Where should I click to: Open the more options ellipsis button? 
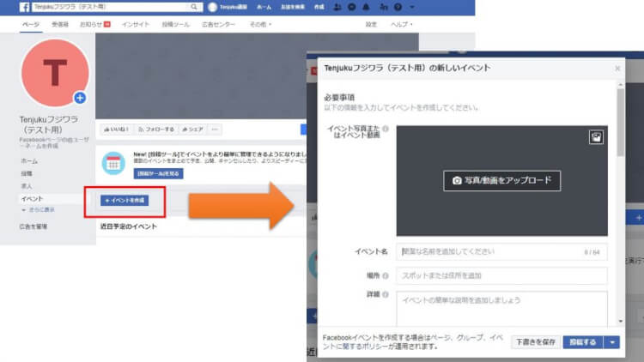215,130
